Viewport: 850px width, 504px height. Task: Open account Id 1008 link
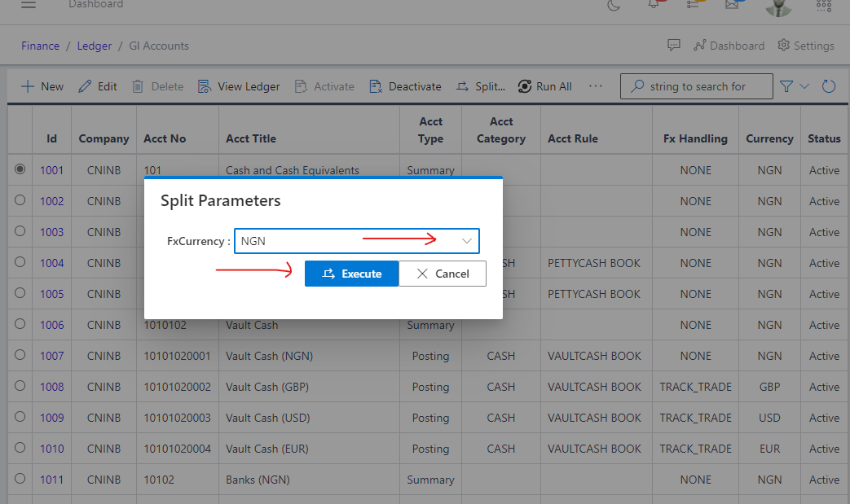point(51,387)
